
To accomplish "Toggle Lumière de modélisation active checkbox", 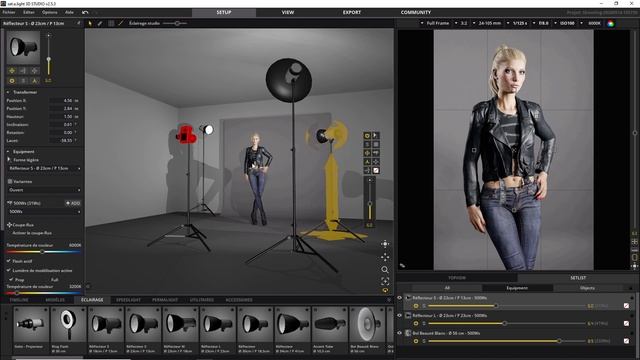I will (9, 270).
